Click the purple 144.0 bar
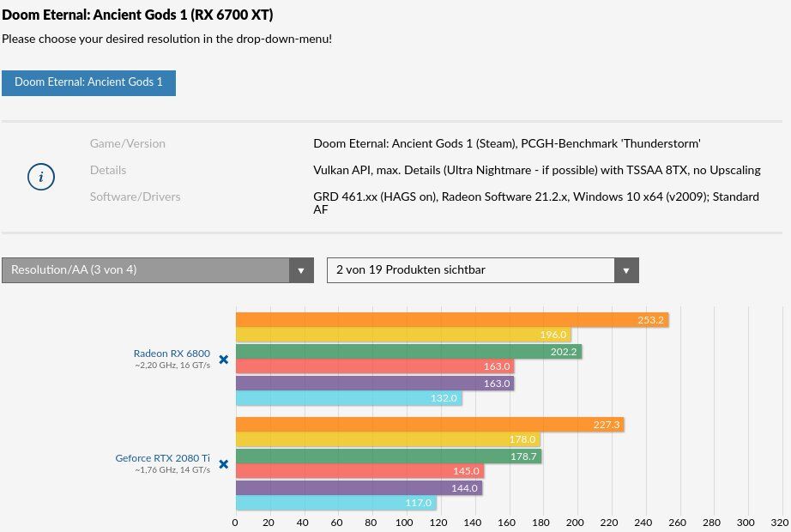The image size is (791, 532). [359, 488]
